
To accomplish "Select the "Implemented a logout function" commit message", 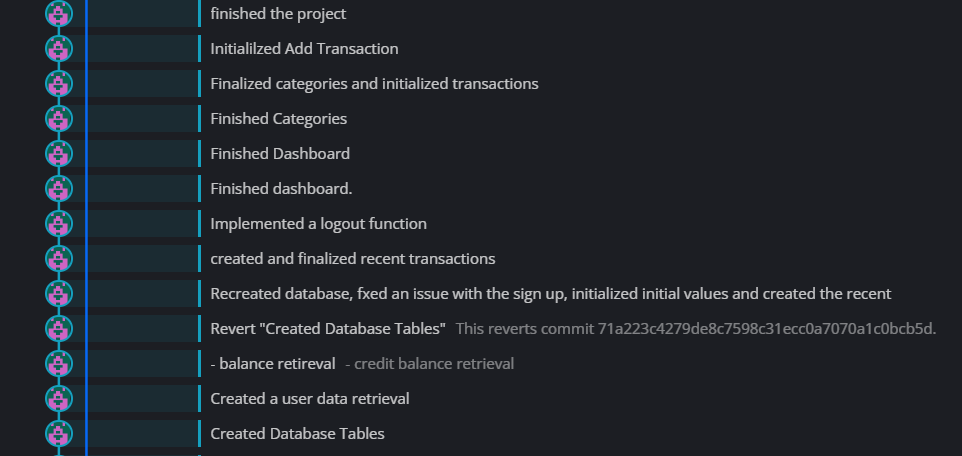I will (x=318, y=224).
